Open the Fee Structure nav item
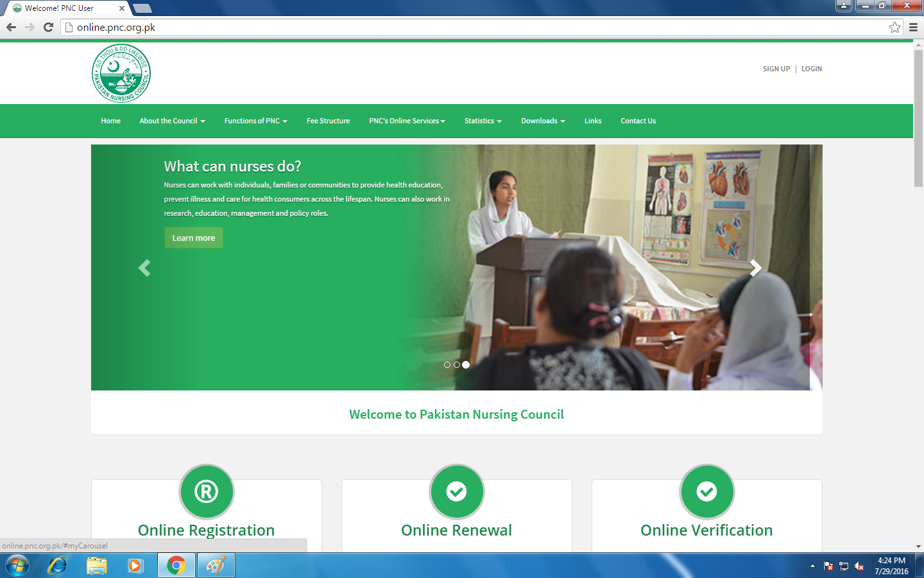Image resolution: width=924 pixels, height=578 pixels. coord(328,121)
